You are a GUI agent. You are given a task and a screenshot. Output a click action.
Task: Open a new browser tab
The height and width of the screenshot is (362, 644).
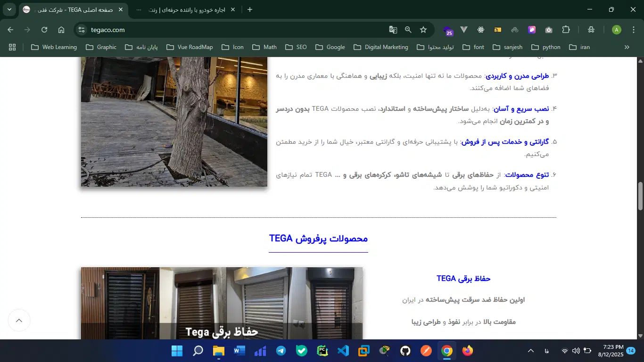point(250,9)
